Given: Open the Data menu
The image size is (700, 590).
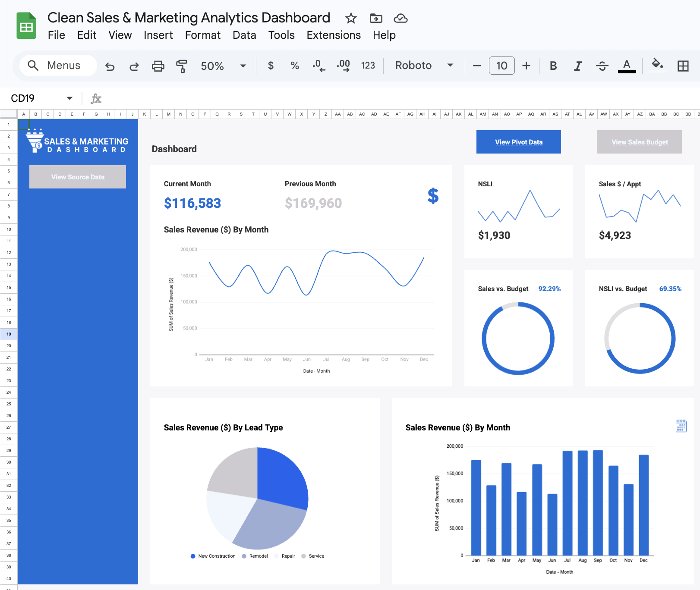Looking at the screenshot, I should (x=244, y=35).
